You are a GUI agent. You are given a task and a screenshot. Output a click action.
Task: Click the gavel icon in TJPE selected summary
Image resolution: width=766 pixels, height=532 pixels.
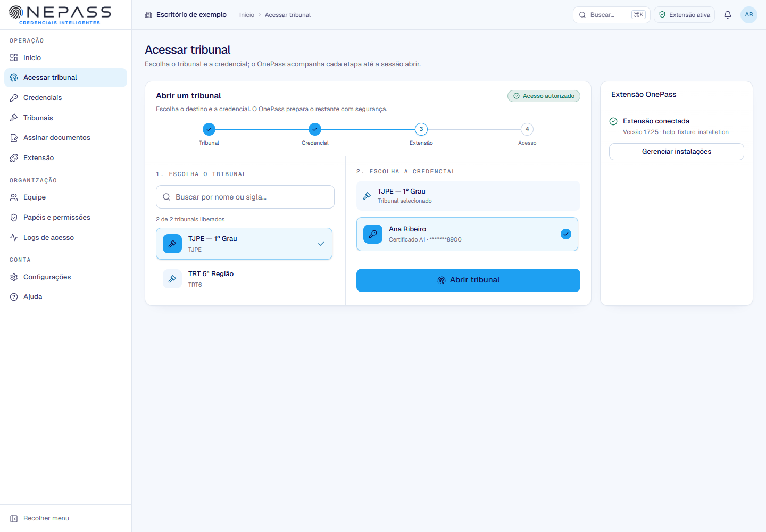click(367, 196)
